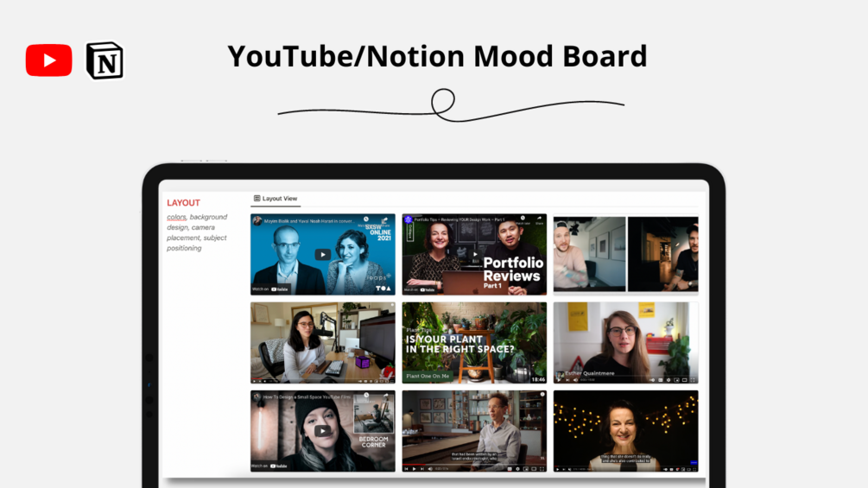
Task: Open settings gear on the kitchen interview video
Action: tap(517, 469)
